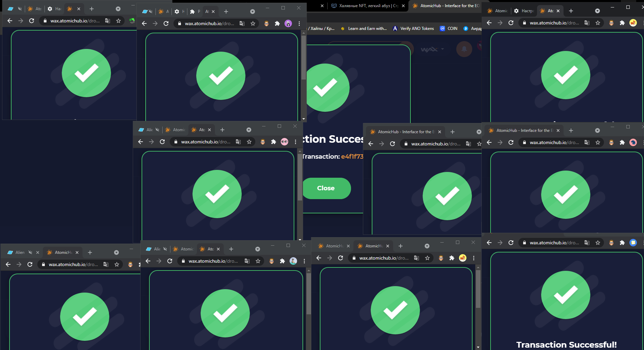Screen dimensions: 644x350
Task: Click yellow profile avatar in window with Настр tab
Action: pyautogui.click(x=633, y=23)
